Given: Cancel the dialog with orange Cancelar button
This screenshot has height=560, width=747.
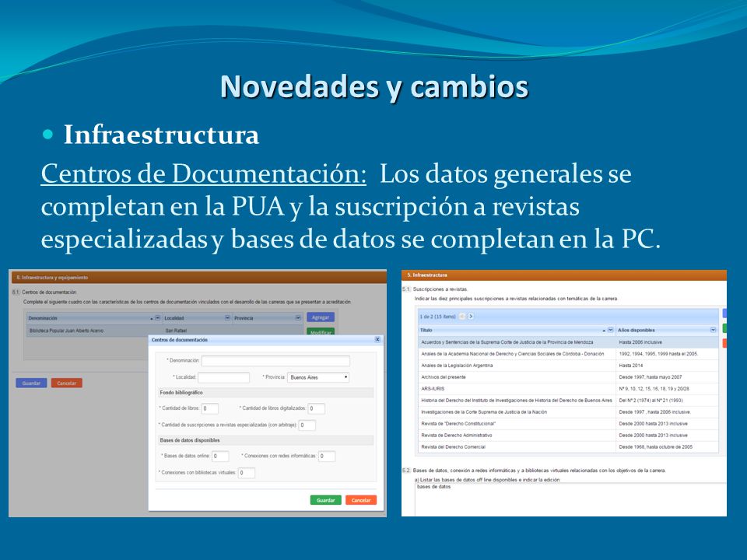Looking at the screenshot, I should tap(361, 500).
